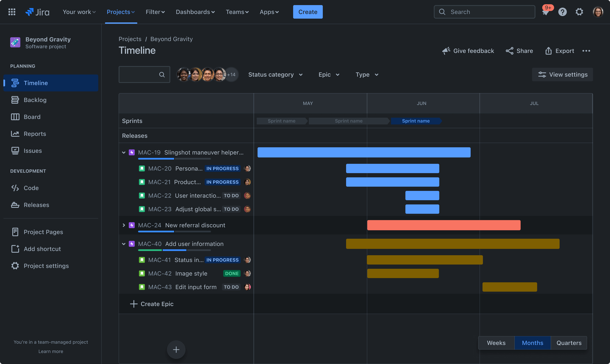Click the Share button

(518, 51)
